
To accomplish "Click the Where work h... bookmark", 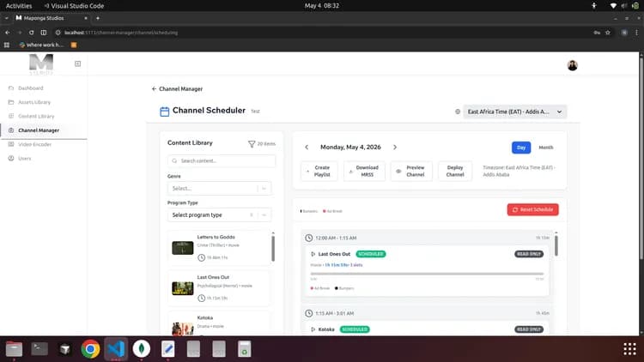I will [x=41, y=45].
